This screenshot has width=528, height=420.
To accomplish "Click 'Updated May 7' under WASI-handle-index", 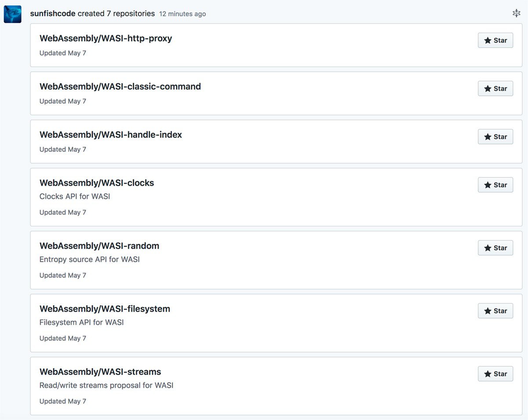I will click(63, 149).
